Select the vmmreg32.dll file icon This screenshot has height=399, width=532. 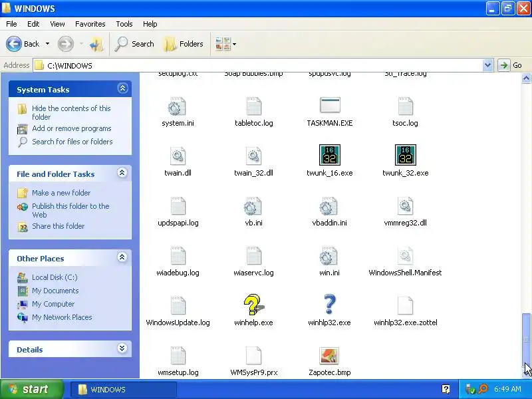pyautogui.click(x=405, y=206)
